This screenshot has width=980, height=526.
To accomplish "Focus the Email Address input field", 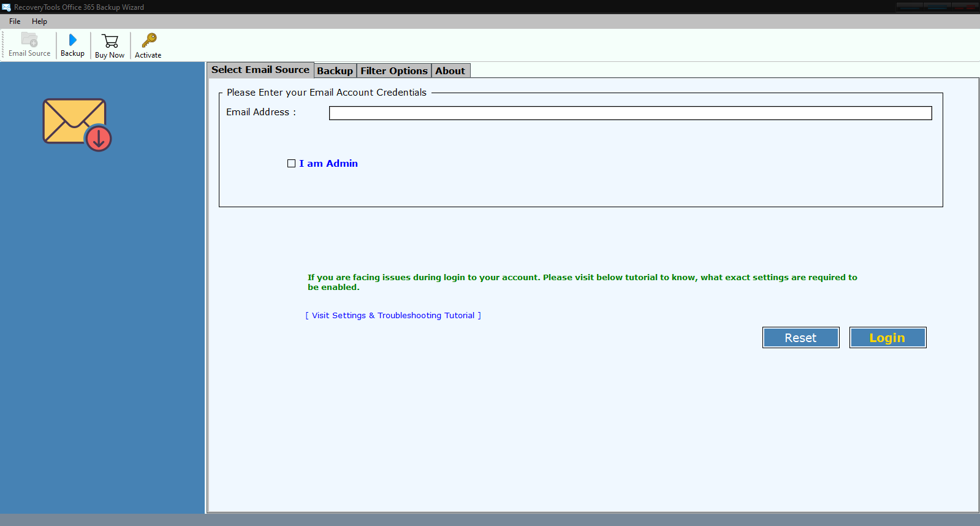I will (630, 113).
